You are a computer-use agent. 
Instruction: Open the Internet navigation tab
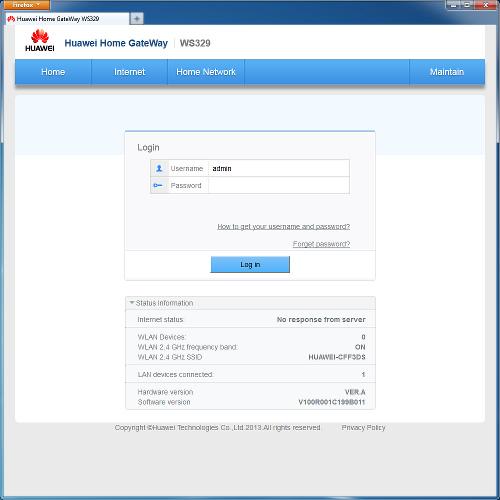click(x=129, y=72)
